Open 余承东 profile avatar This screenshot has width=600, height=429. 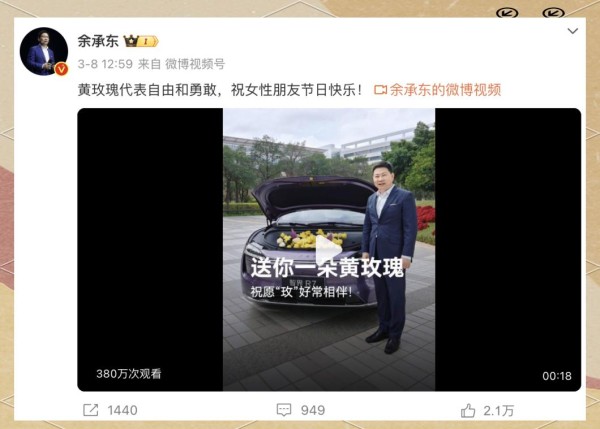click(44, 51)
